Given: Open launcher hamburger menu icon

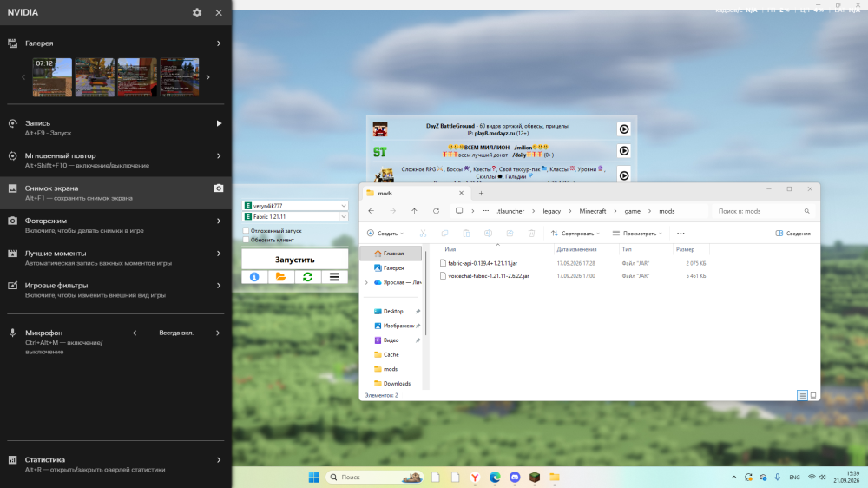Looking at the screenshot, I should 334,277.
